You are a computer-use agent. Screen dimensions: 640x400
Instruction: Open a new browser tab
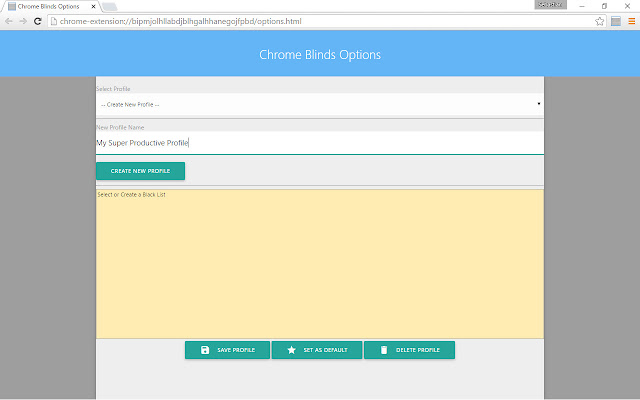pos(109,7)
